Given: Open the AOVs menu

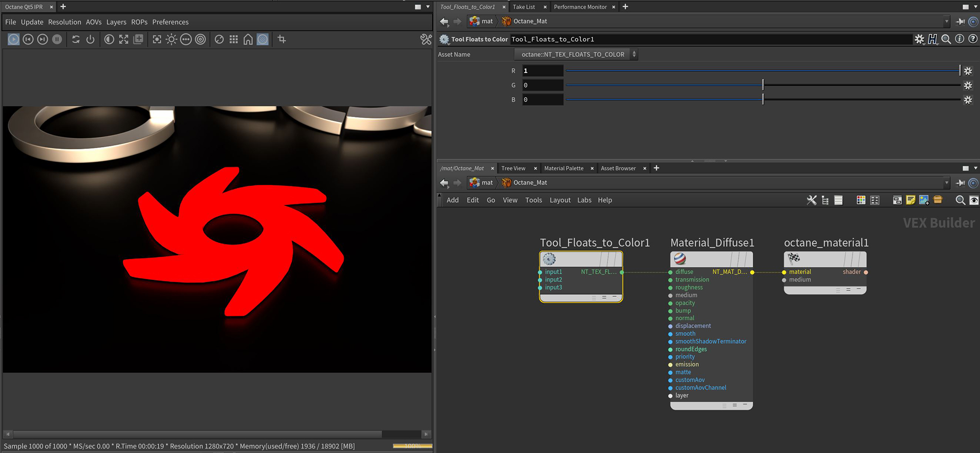Looking at the screenshot, I should (94, 22).
